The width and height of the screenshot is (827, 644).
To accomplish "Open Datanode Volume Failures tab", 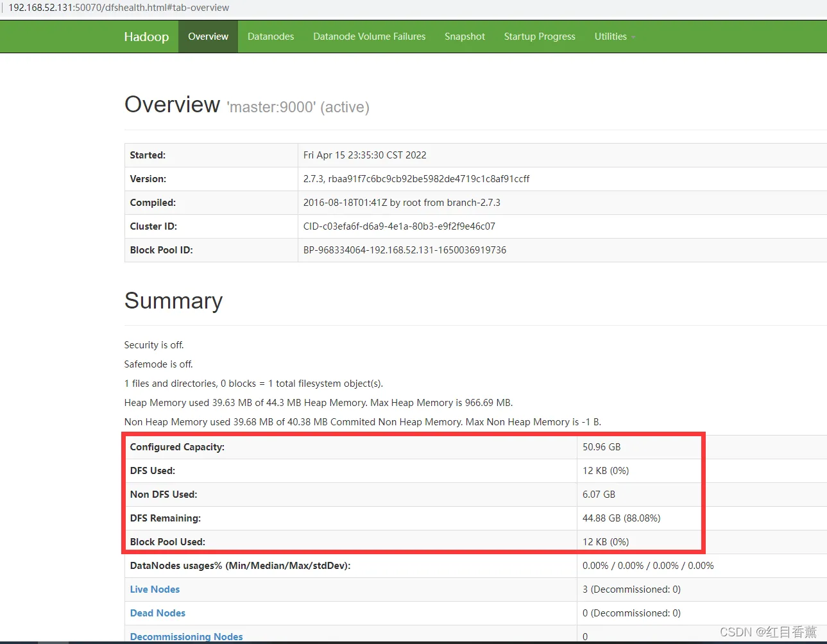I will [370, 37].
